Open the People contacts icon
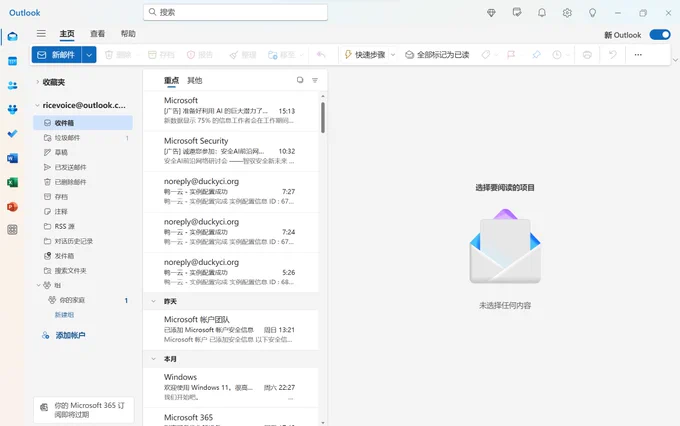Viewport: 680px width, 426px height. (x=13, y=85)
